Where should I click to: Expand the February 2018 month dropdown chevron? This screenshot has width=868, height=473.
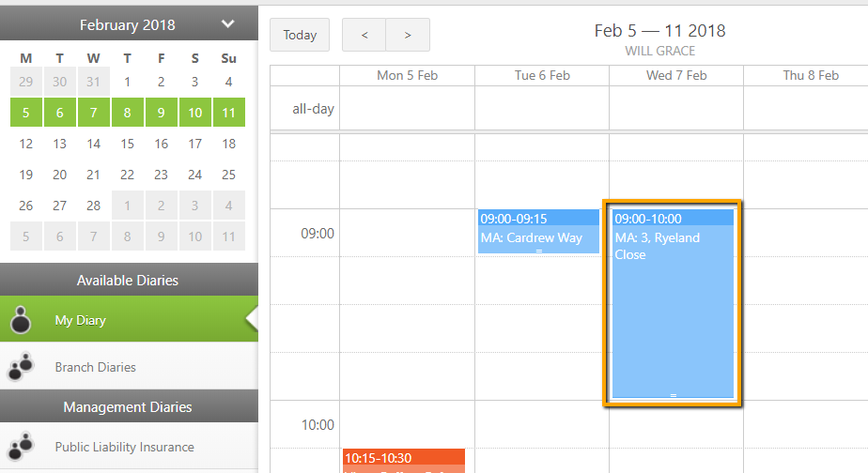(227, 23)
